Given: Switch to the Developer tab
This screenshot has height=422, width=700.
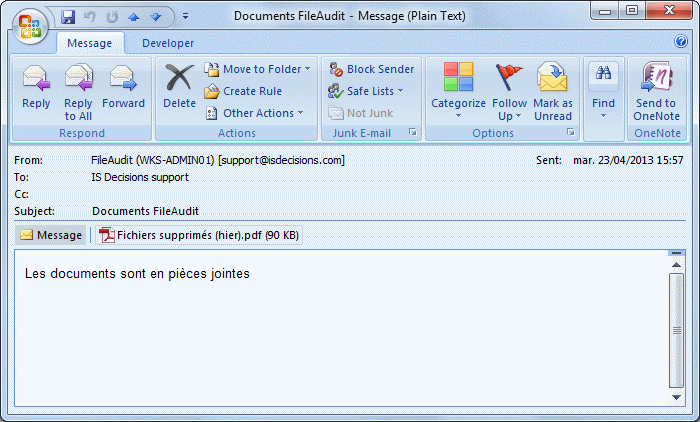Looking at the screenshot, I should pyautogui.click(x=168, y=43).
